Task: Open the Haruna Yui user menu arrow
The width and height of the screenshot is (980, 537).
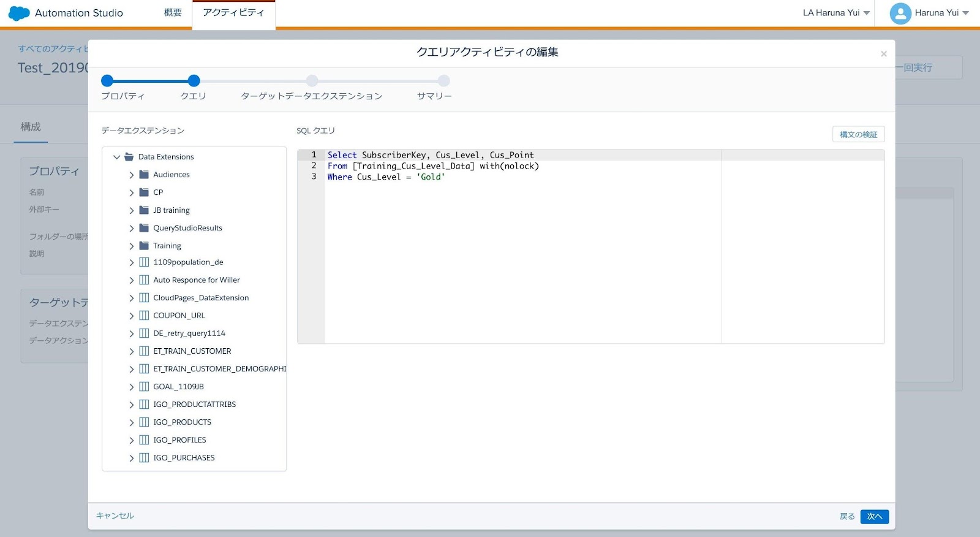Action: point(966,13)
